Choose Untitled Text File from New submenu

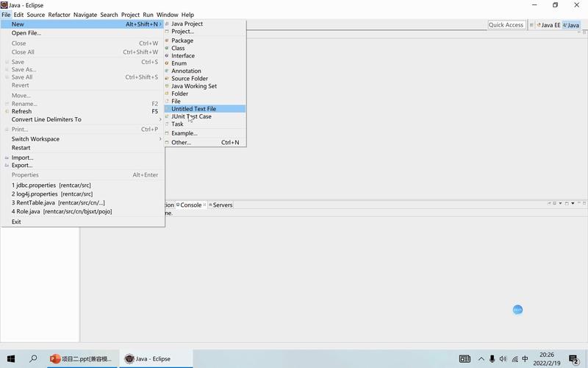194,109
